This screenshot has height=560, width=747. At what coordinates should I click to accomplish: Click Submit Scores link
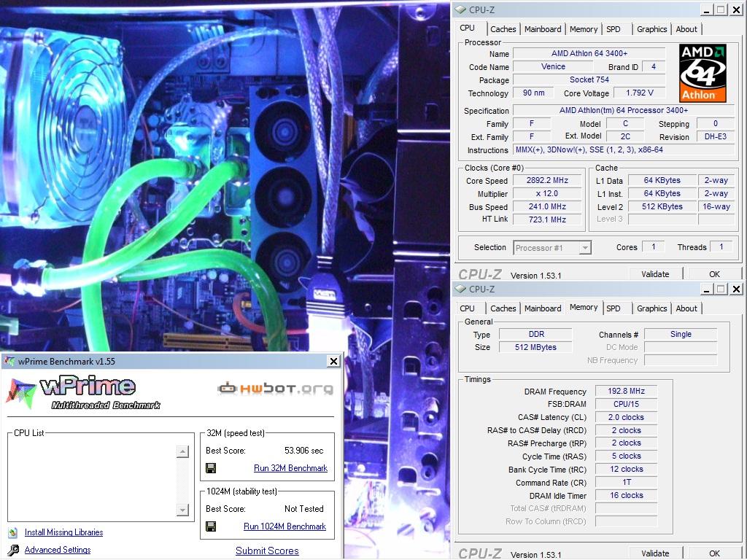tap(267, 551)
